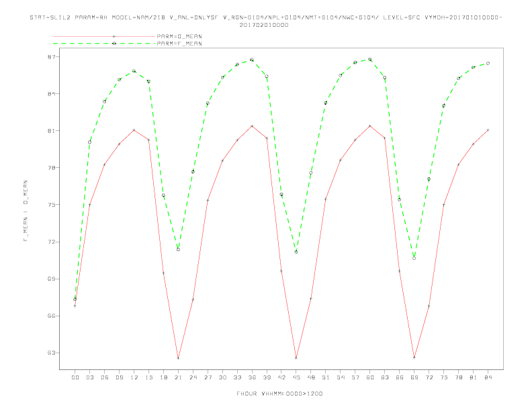Click the y-axis tick label 72
Screen dimensions: 532x411
click(51, 242)
